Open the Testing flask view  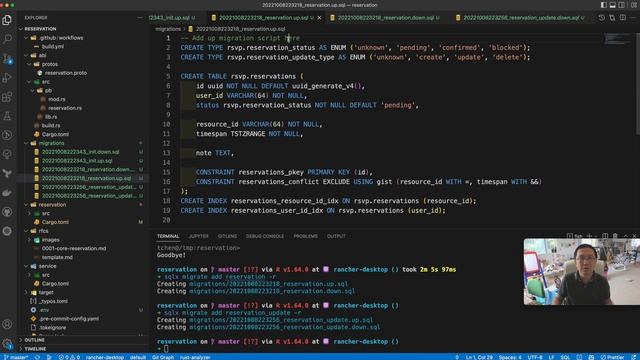[x=7, y=116]
